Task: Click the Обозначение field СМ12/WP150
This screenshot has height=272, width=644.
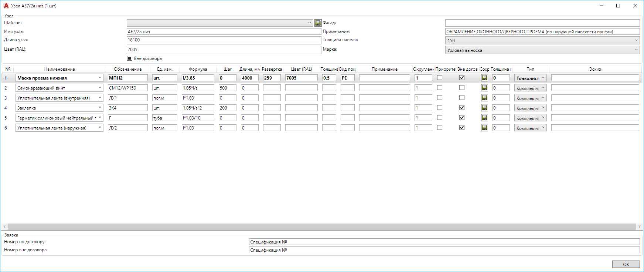Action: point(128,88)
